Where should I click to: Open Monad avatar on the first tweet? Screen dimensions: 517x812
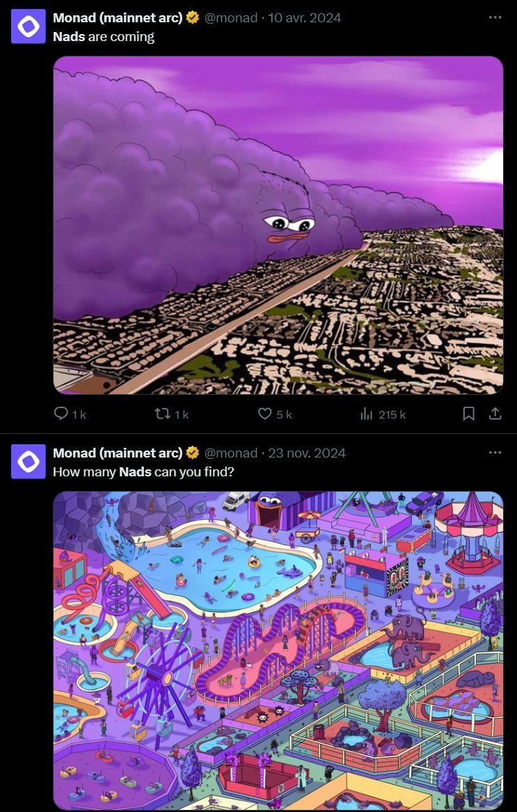(x=29, y=26)
